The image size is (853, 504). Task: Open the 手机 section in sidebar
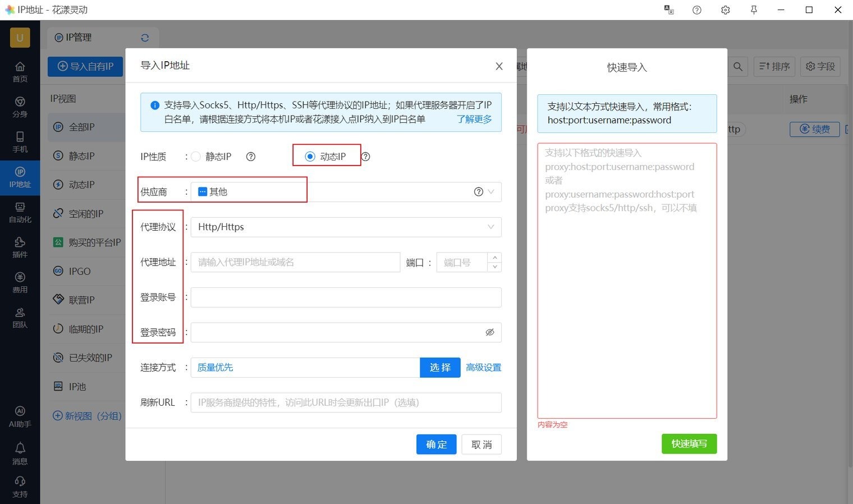tap(20, 142)
